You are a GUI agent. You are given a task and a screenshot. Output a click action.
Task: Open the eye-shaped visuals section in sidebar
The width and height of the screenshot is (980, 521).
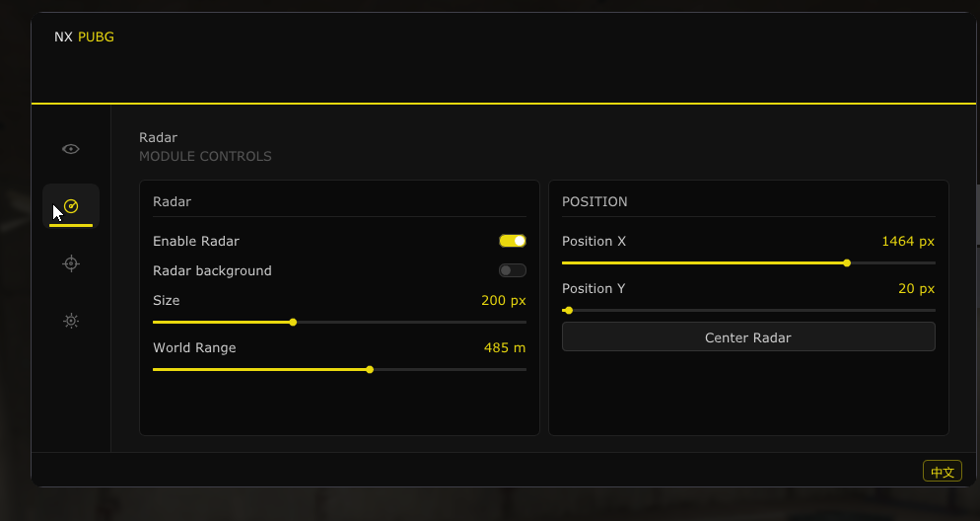71,149
